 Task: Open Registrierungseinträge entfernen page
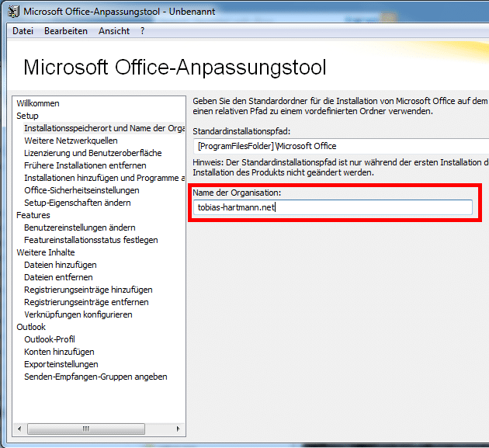coord(86,302)
